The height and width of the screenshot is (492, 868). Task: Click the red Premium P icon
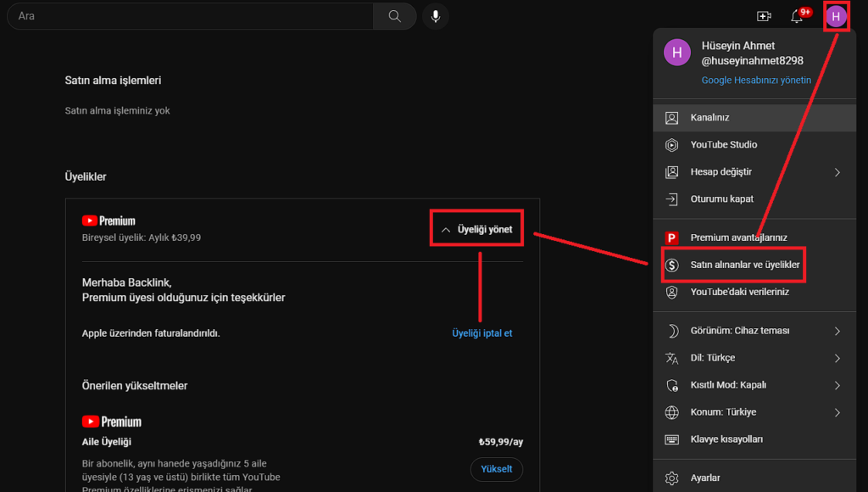[670, 237]
